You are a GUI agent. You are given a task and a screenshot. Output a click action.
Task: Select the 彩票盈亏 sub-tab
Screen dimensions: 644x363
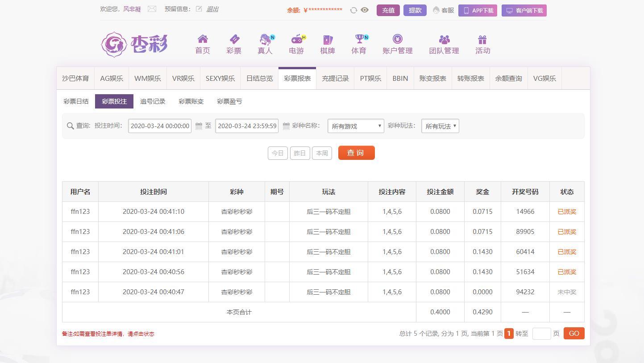(229, 101)
